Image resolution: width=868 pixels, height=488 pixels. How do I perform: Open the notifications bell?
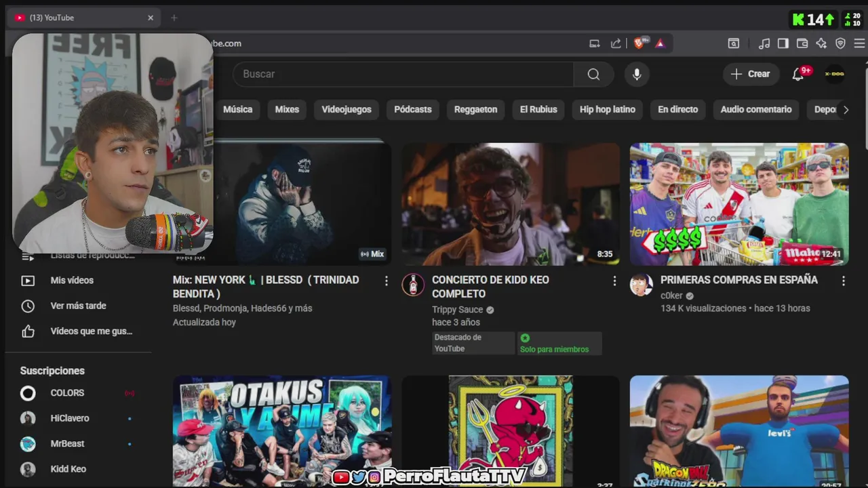[798, 74]
